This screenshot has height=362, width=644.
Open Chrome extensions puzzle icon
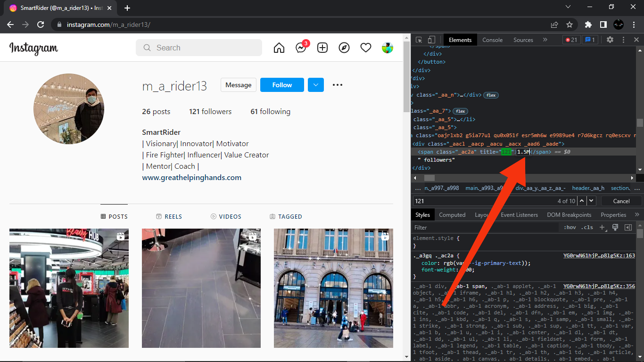[588, 25]
